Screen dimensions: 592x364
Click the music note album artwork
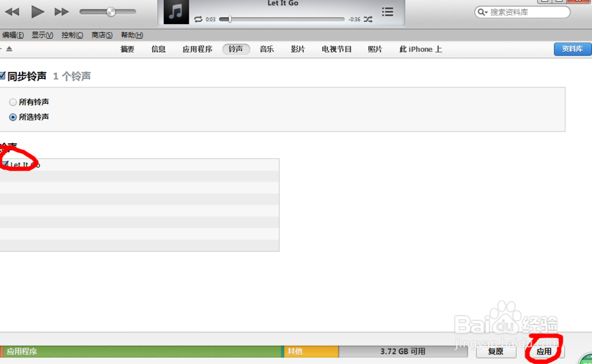(176, 12)
